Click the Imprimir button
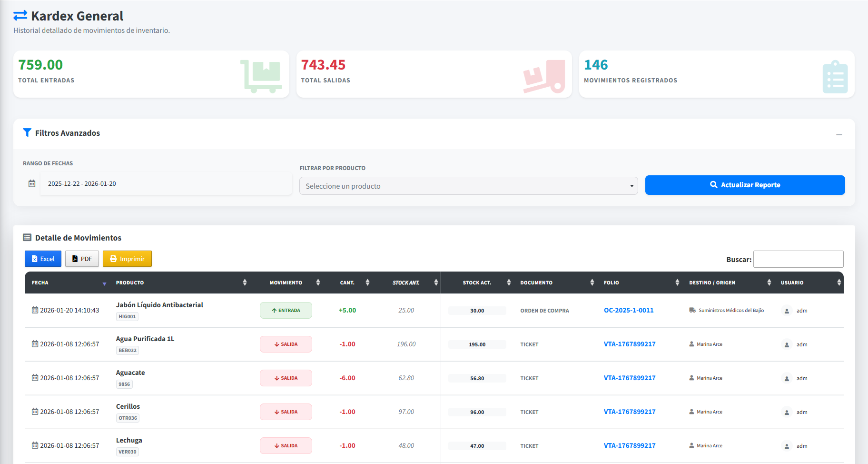Image resolution: width=868 pixels, height=464 pixels. coord(127,259)
